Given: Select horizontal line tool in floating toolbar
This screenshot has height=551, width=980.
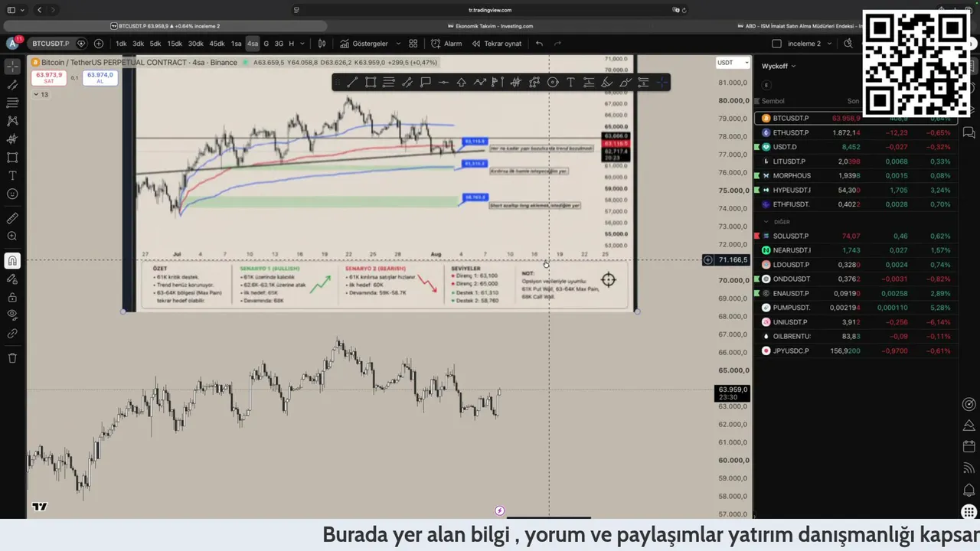Looking at the screenshot, I should [x=443, y=83].
